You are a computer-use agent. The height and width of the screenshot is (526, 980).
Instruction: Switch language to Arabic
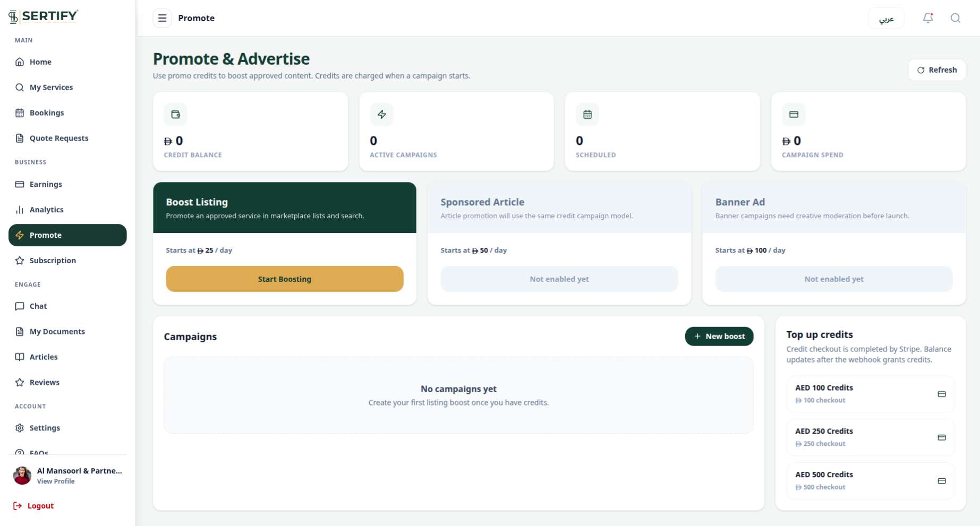(x=886, y=18)
